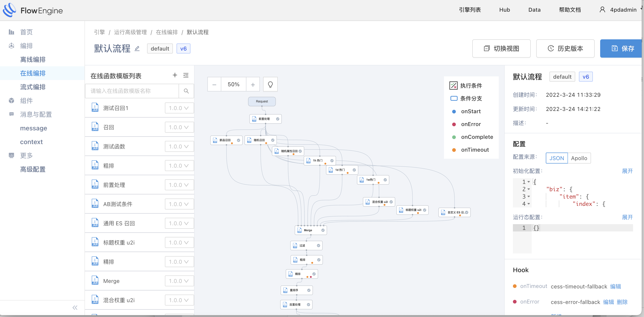
Task: Click 在线编排 breadcrumb link
Action: tap(167, 32)
